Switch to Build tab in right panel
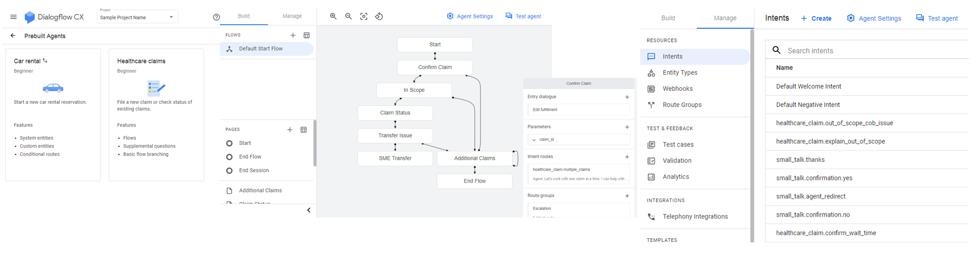Image resolution: width=980 pixels, height=264 pixels. point(668,18)
